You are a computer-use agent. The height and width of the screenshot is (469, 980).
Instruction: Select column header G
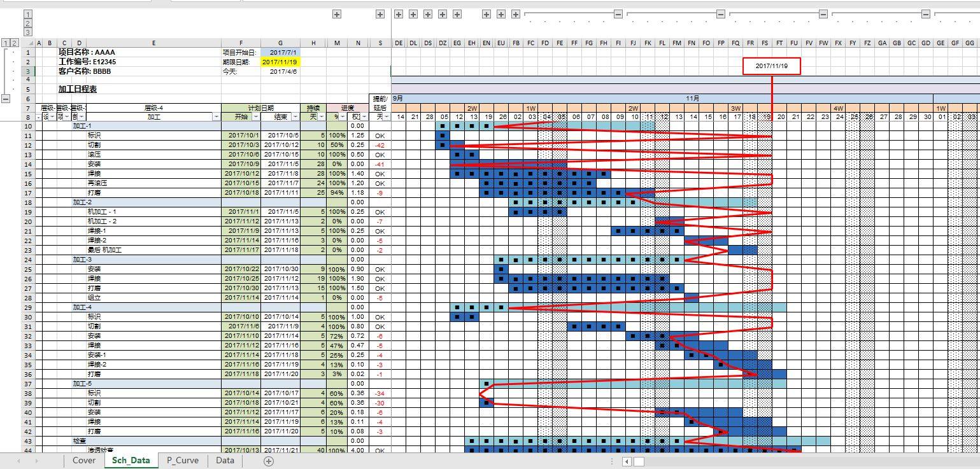click(x=280, y=43)
